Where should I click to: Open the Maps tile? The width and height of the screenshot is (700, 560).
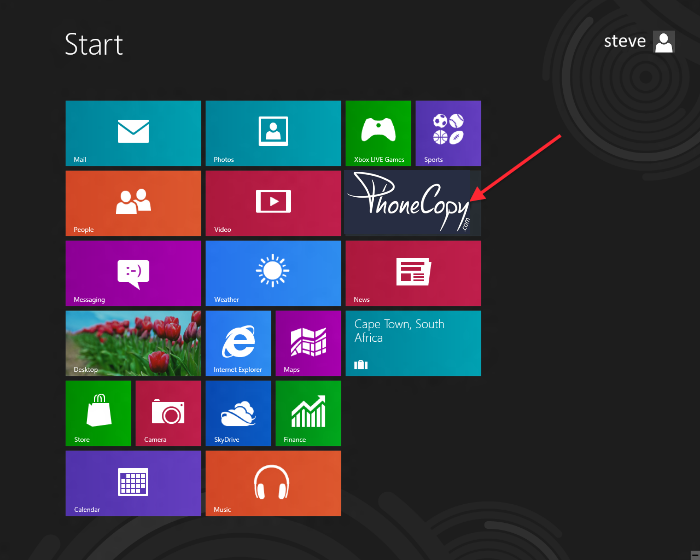tap(308, 343)
